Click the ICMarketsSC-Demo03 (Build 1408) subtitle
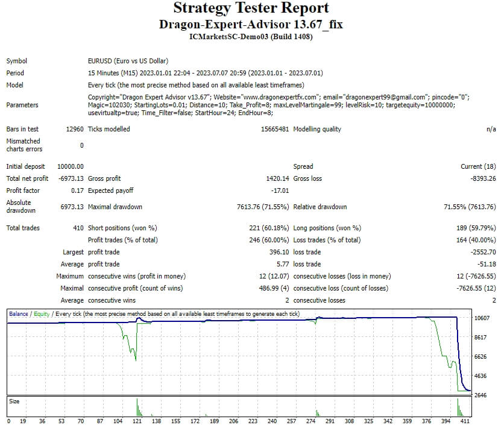 [251, 36]
